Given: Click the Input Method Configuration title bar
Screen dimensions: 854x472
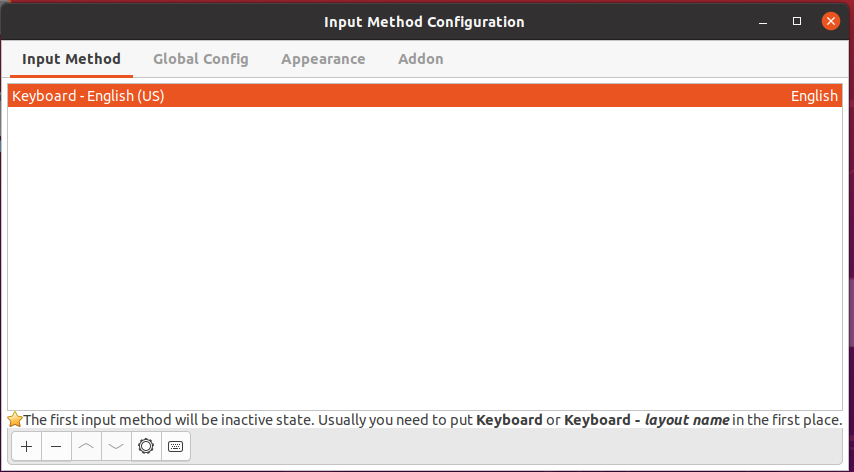Looking at the screenshot, I should pos(424,22).
